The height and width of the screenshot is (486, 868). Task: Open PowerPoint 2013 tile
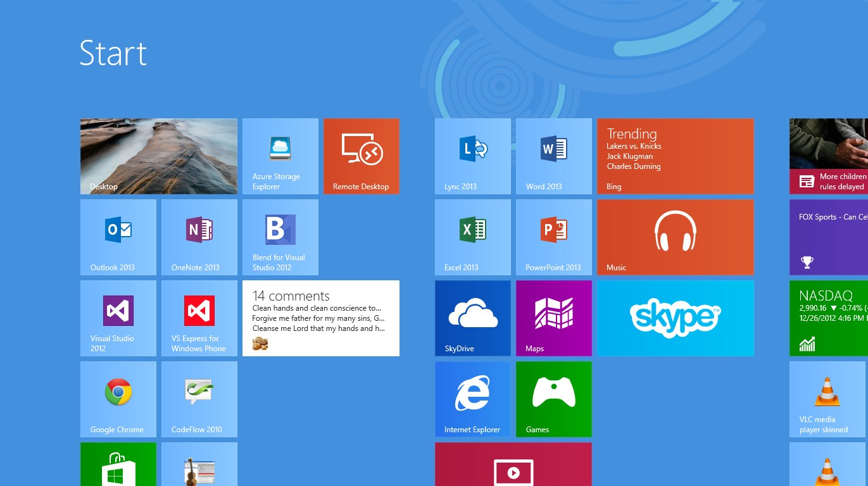coord(554,237)
